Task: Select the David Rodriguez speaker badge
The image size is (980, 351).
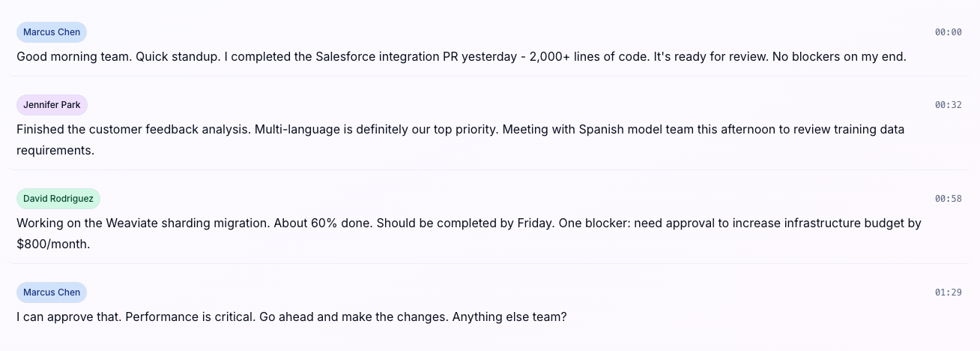Action: (58, 199)
